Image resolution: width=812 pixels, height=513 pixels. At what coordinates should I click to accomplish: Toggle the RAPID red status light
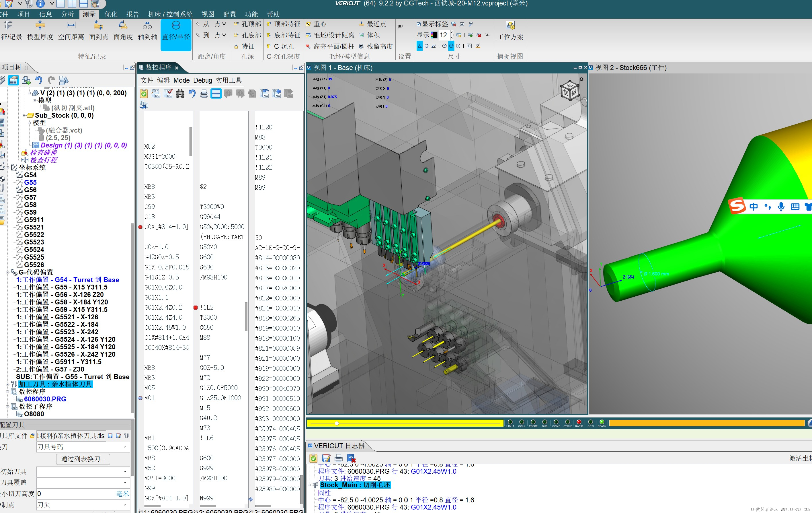pyautogui.click(x=579, y=422)
